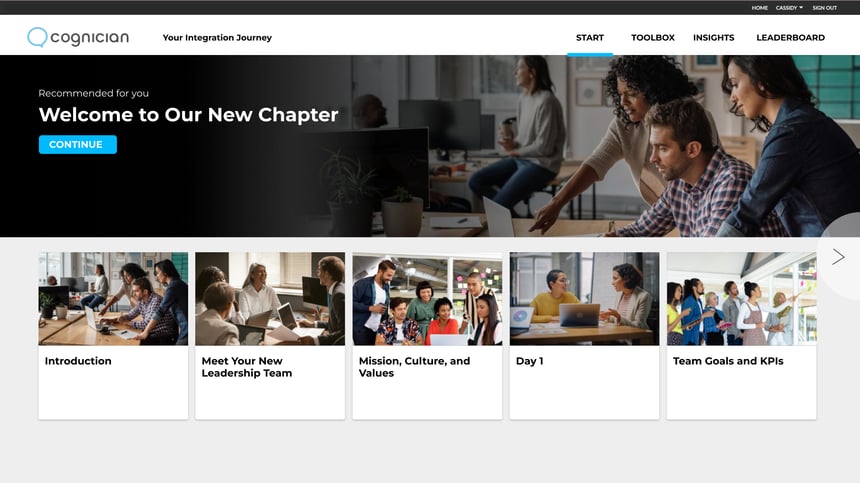This screenshot has width=860, height=483.
Task: Go to HOME in top bar
Action: [x=760, y=8]
